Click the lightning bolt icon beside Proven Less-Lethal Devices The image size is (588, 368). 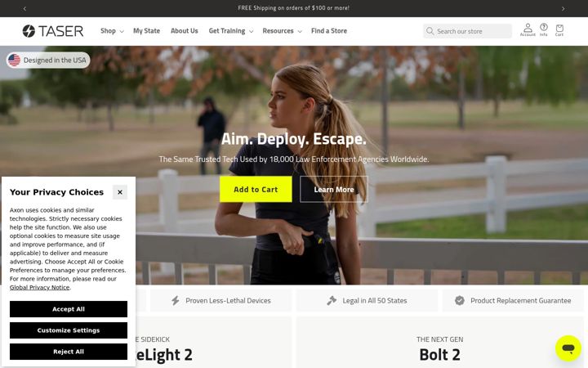[175, 300]
